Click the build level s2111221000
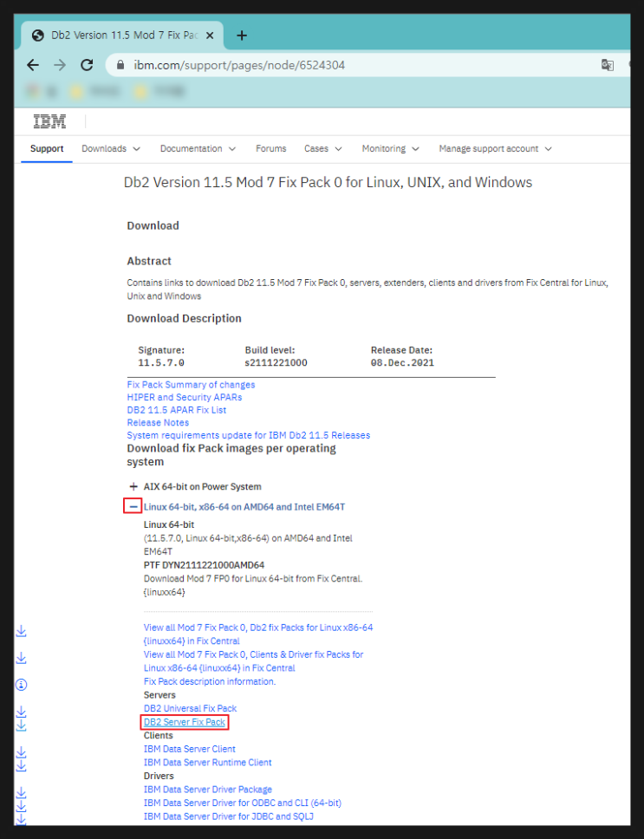 (x=276, y=363)
